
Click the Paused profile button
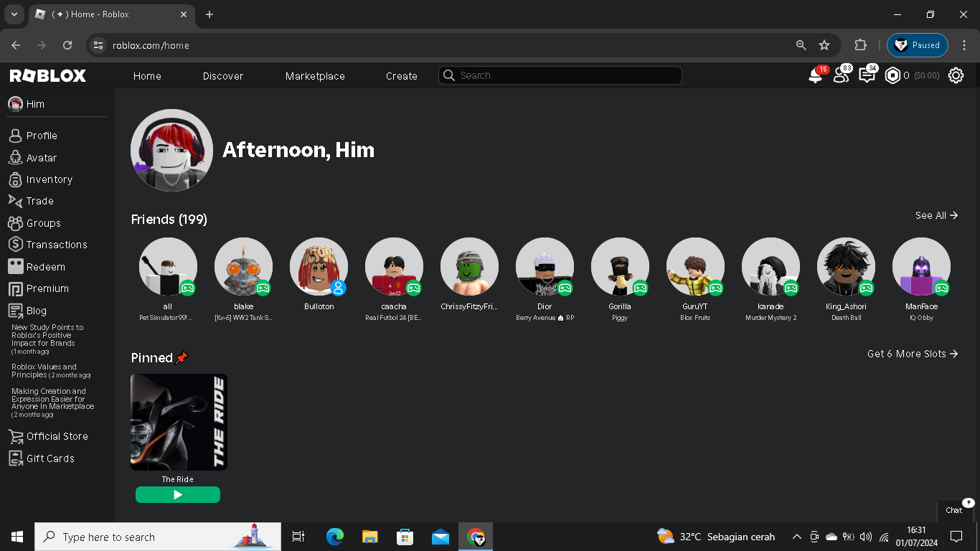pyautogui.click(x=918, y=45)
